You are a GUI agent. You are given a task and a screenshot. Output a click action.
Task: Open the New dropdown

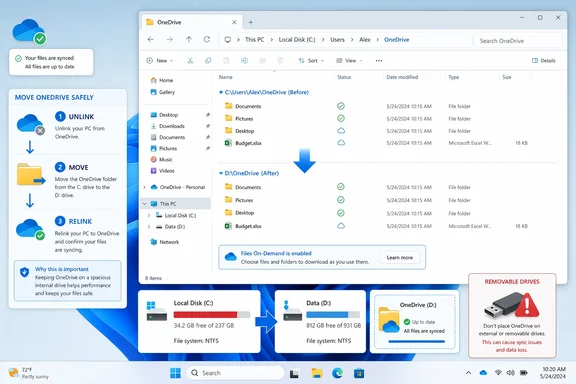pos(160,61)
